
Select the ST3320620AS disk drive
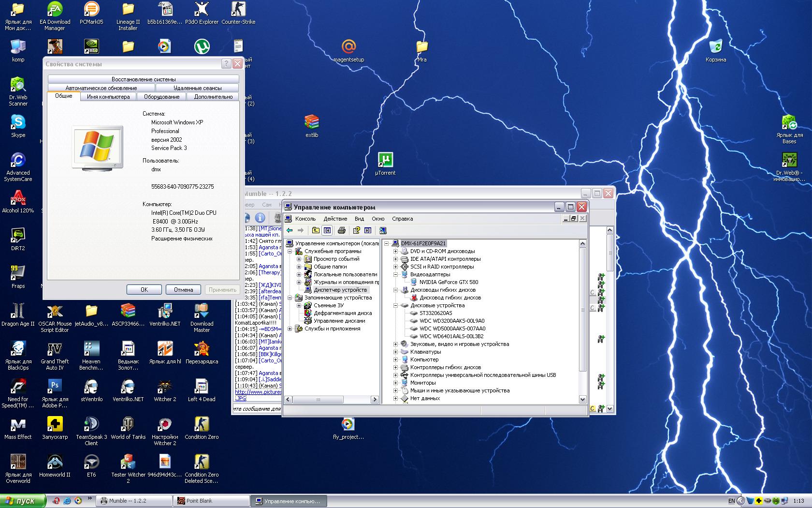pyautogui.click(x=435, y=313)
